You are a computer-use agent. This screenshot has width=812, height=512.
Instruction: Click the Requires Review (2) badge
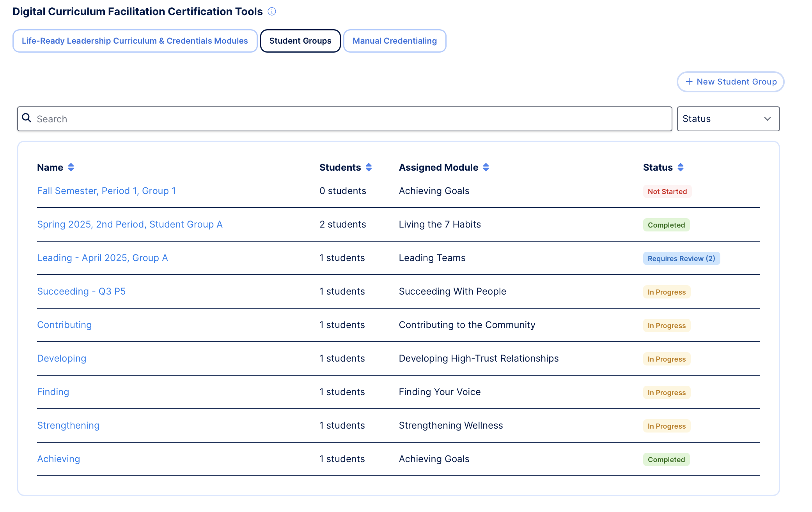pos(681,258)
